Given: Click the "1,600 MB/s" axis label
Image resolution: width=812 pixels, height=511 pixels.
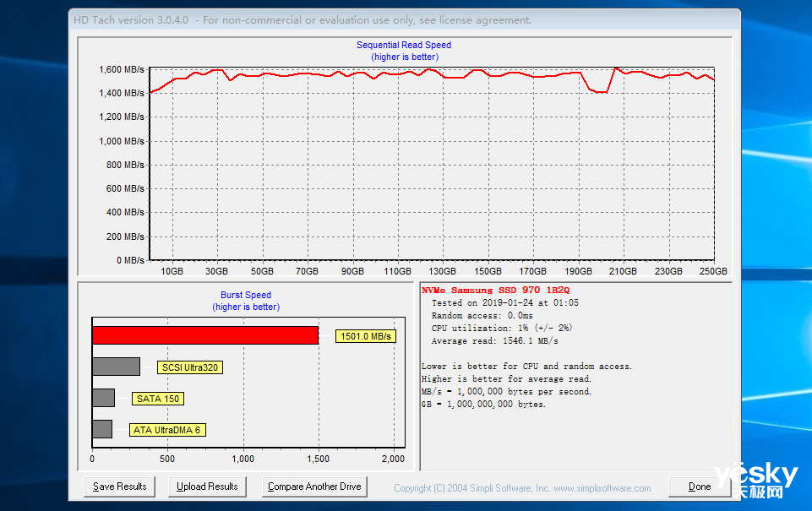Looking at the screenshot, I should pos(122,69).
